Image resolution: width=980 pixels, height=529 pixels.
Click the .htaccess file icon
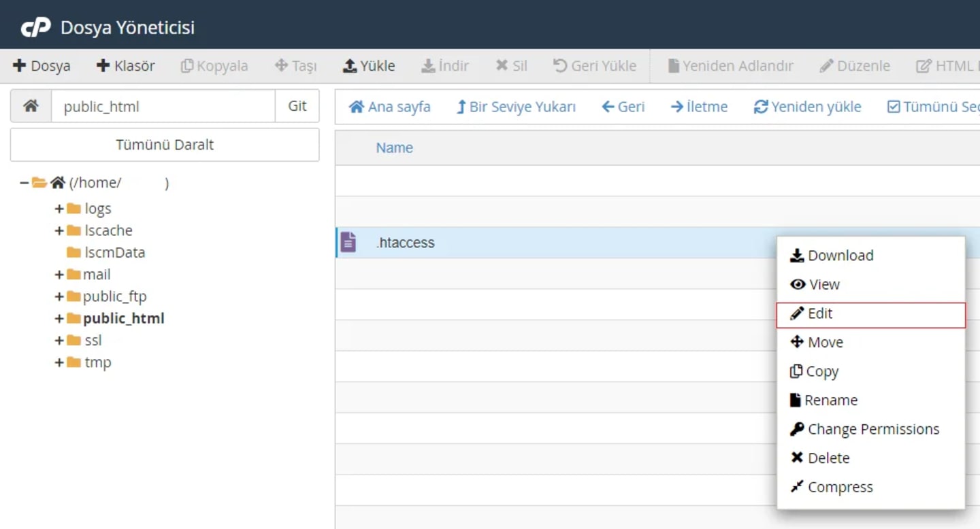pyautogui.click(x=348, y=242)
